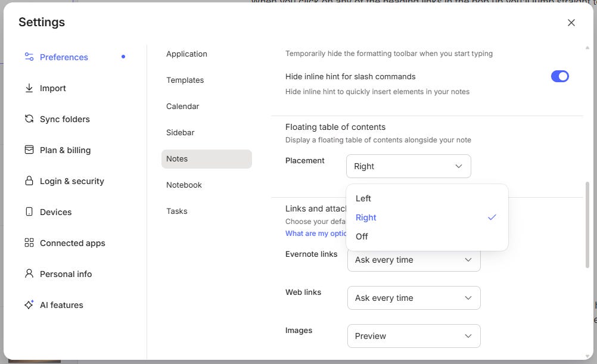Collapse the Placement dropdown showing Right
The height and width of the screenshot is (364, 597).
coord(408,166)
